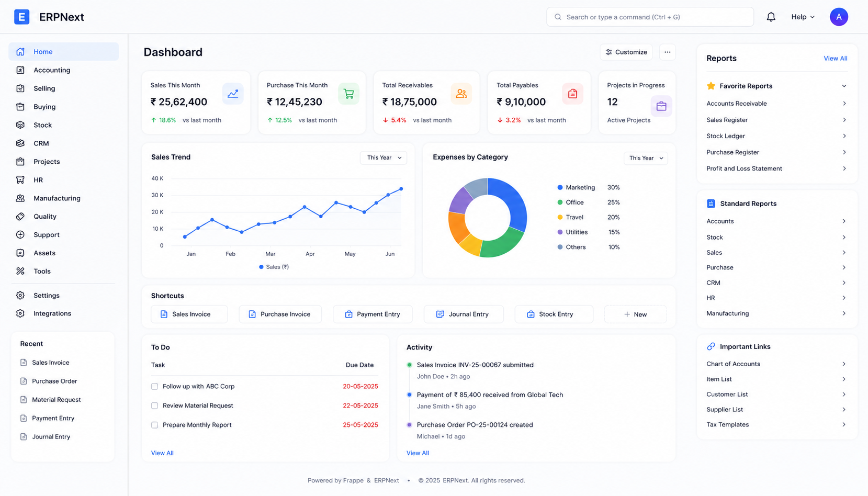This screenshot has width=868, height=496.
Task: Check the Follow up with ABC Corp task
Action: [x=154, y=387]
